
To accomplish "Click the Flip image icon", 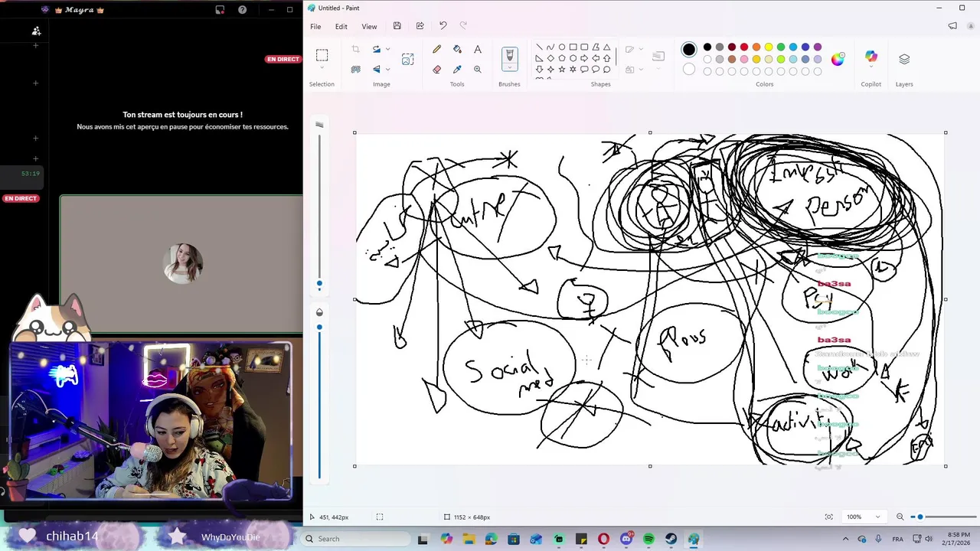I will (x=377, y=69).
